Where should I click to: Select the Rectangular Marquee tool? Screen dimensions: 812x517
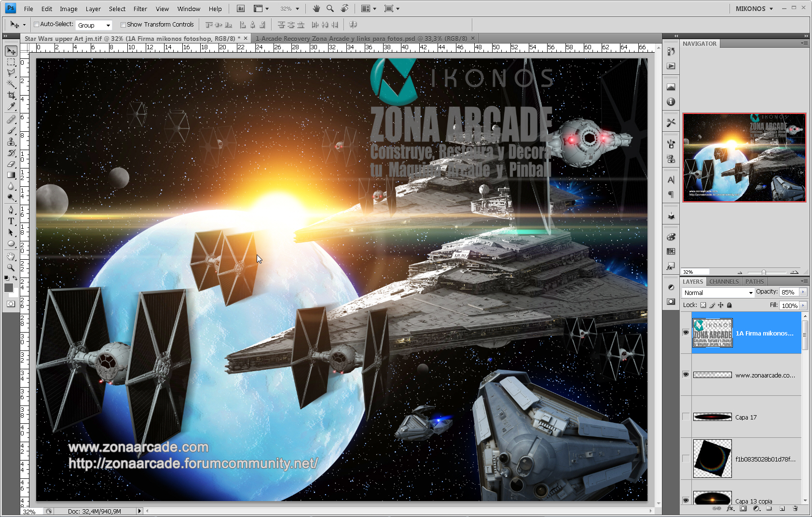pyautogui.click(x=11, y=62)
